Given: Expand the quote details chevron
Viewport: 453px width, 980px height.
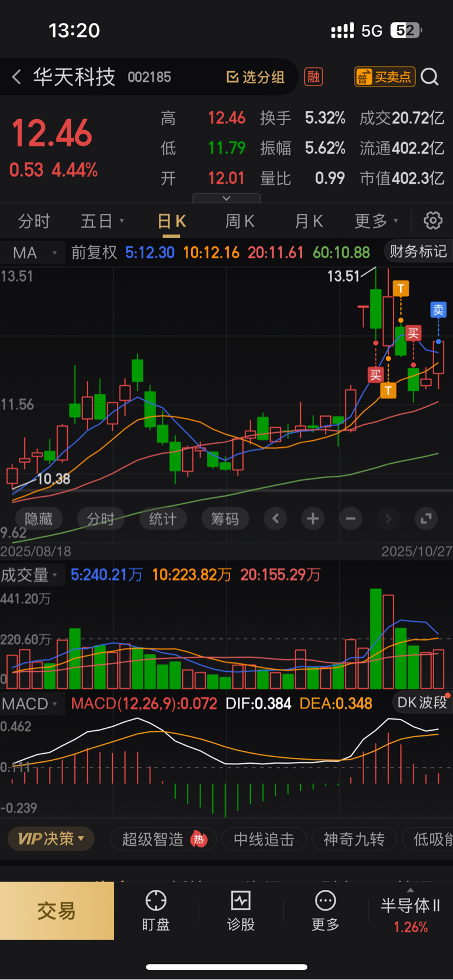Looking at the screenshot, I should pyautogui.click(x=226, y=199).
